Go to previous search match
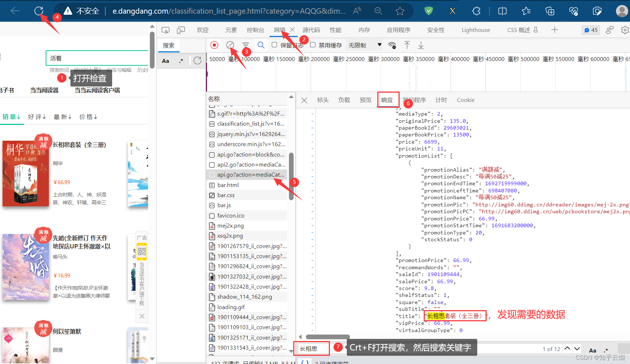The height and width of the screenshot is (364, 630). [x=567, y=348]
